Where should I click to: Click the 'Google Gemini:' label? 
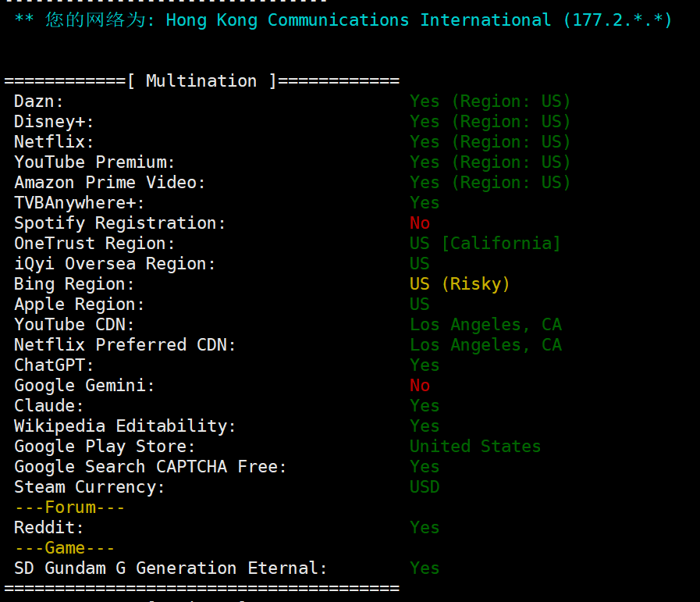tap(84, 386)
